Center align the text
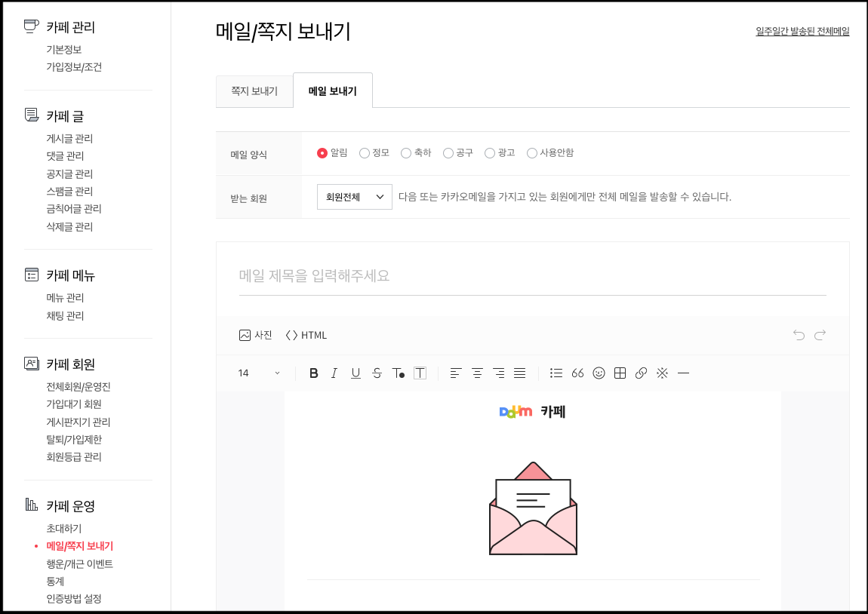 tap(477, 373)
